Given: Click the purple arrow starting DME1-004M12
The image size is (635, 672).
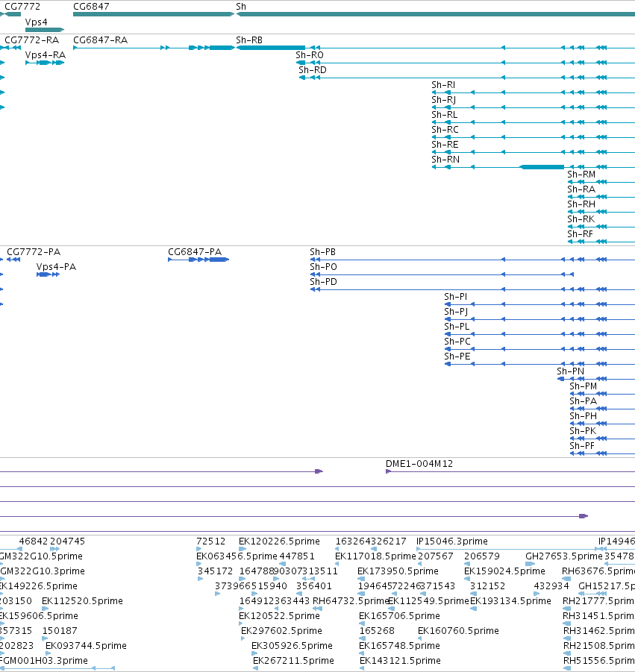Looking at the screenshot, I should (x=389, y=471).
